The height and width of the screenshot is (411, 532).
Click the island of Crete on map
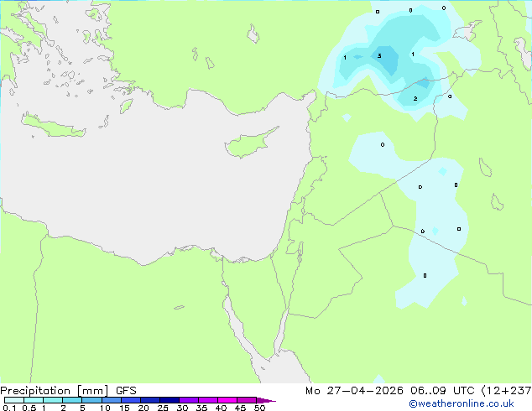pos(53,126)
